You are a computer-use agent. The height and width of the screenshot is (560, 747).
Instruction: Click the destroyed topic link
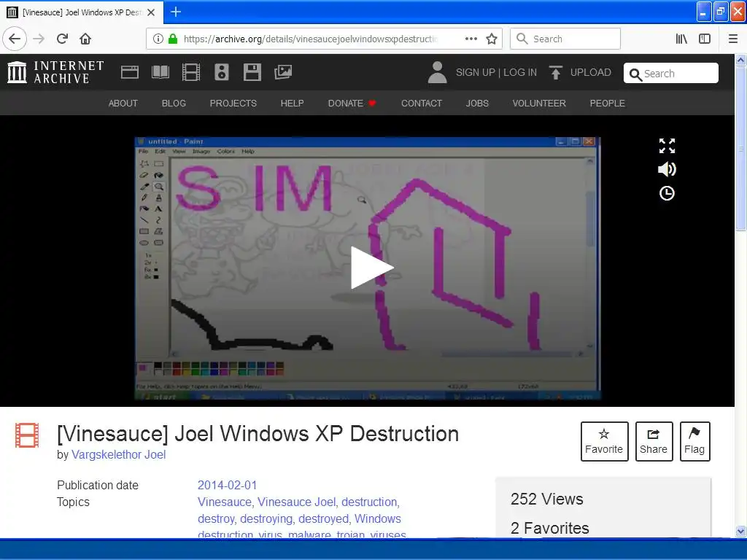[x=324, y=518]
